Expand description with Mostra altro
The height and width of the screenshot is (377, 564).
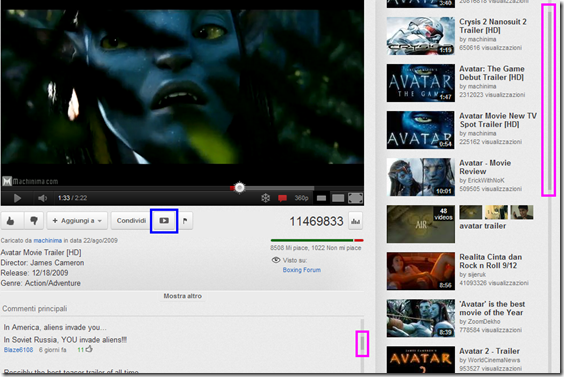(182, 296)
